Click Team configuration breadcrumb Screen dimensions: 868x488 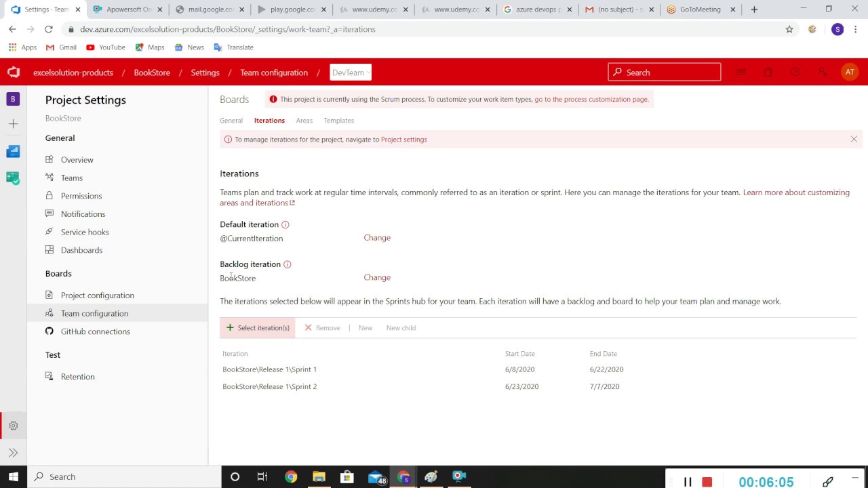click(274, 73)
